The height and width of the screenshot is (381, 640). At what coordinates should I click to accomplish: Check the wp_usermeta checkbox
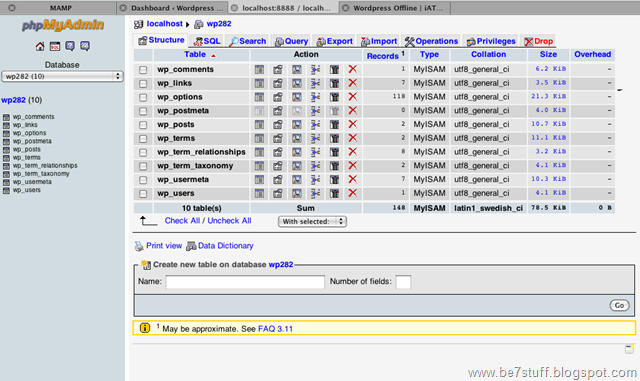tap(143, 180)
